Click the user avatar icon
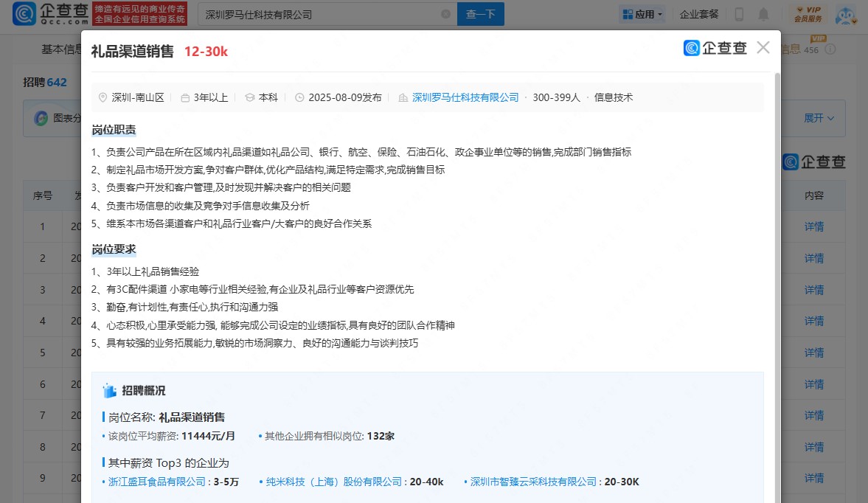This screenshot has width=868, height=503. pyautogui.click(x=846, y=15)
